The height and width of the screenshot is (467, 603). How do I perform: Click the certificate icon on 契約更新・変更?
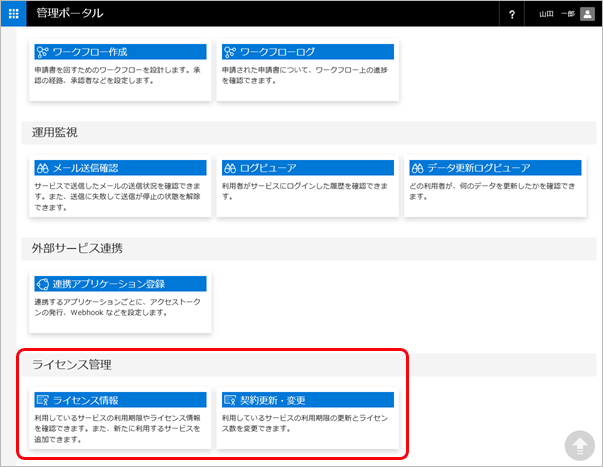click(x=230, y=400)
